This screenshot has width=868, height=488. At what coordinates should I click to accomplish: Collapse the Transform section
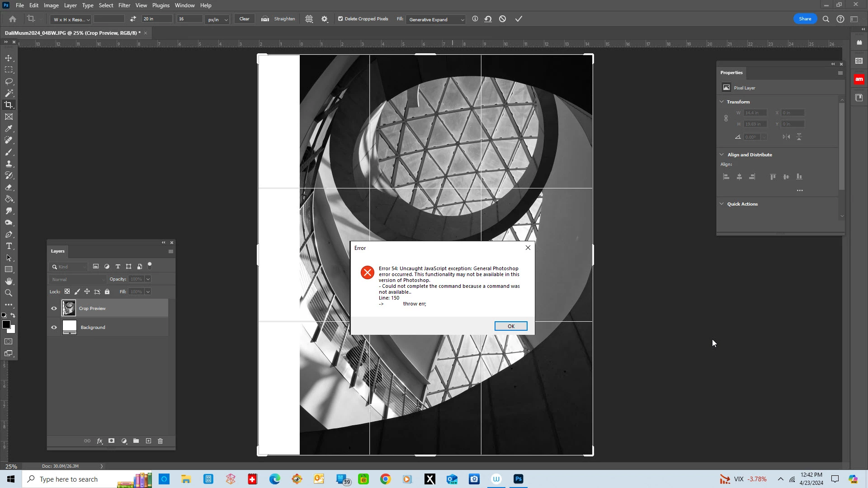722,102
